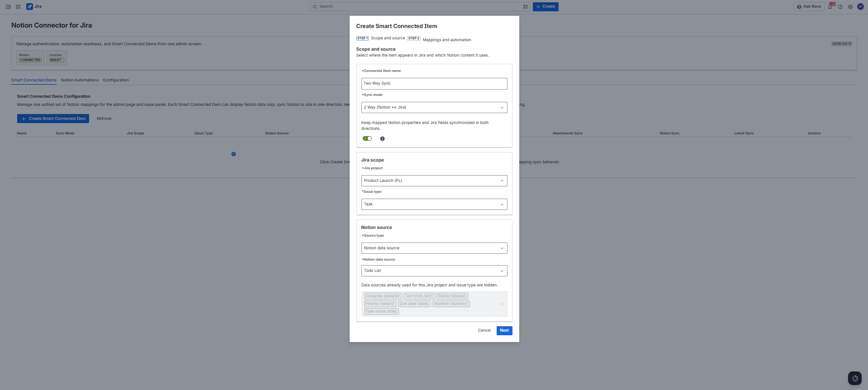868x390 pixels.
Task: Expand the disabled properties multi-select chevron
Action: pos(502,304)
